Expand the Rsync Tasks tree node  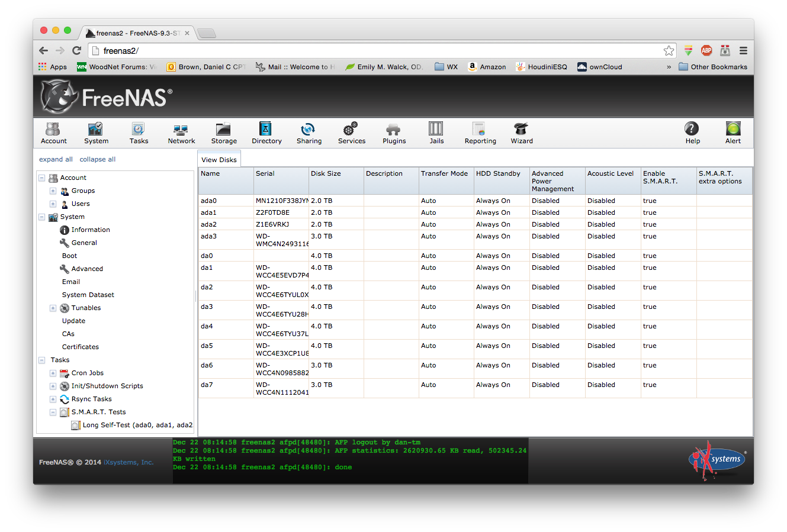53,399
